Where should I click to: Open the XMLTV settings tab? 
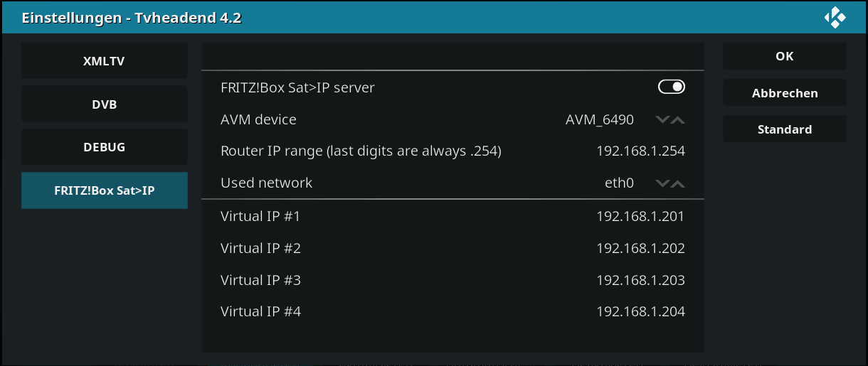[x=105, y=61]
